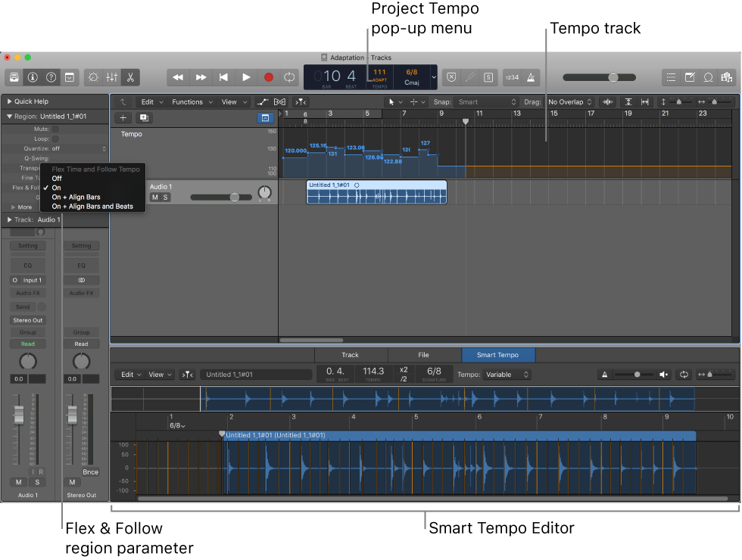This screenshot has width=742, height=560.
Task: Click the Read automation button on Audio 1
Action: coord(28,344)
